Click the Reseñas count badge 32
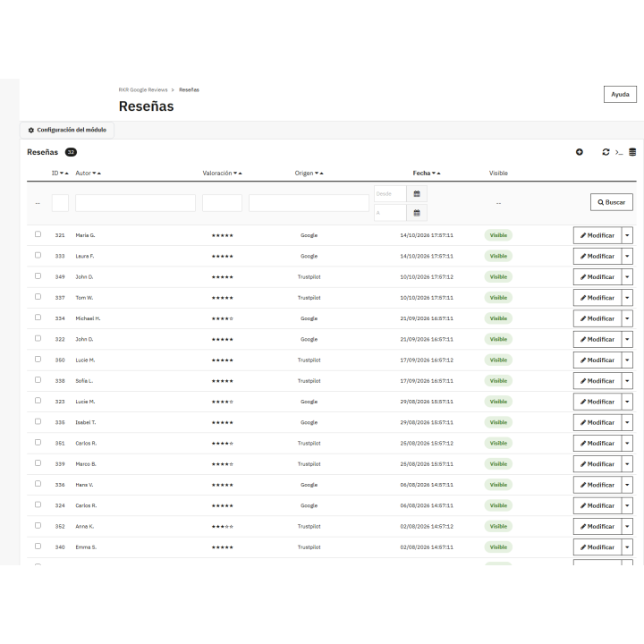The height and width of the screenshot is (644, 644). (x=71, y=152)
